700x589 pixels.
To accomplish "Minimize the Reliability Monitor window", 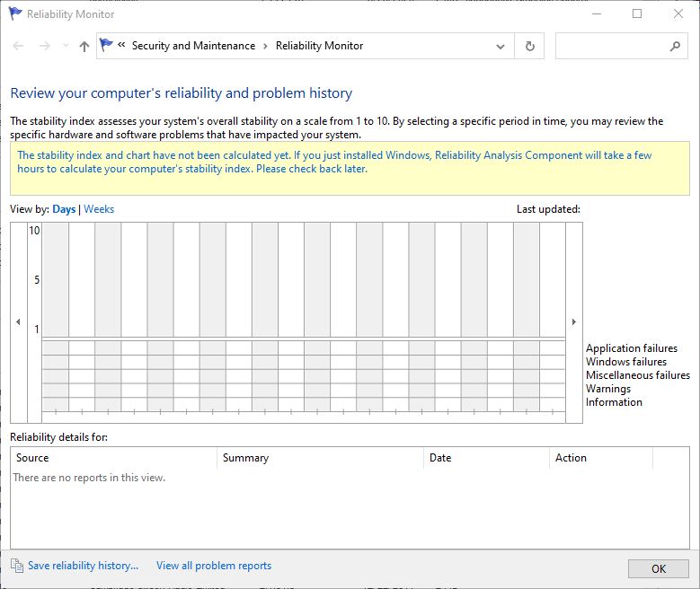I will (x=597, y=13).
